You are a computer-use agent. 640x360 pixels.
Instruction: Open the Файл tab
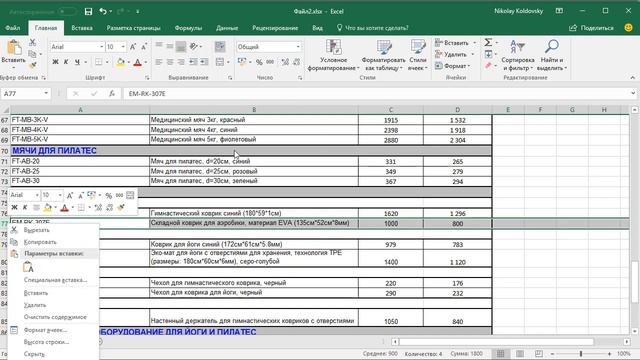(x=13, y=28)
